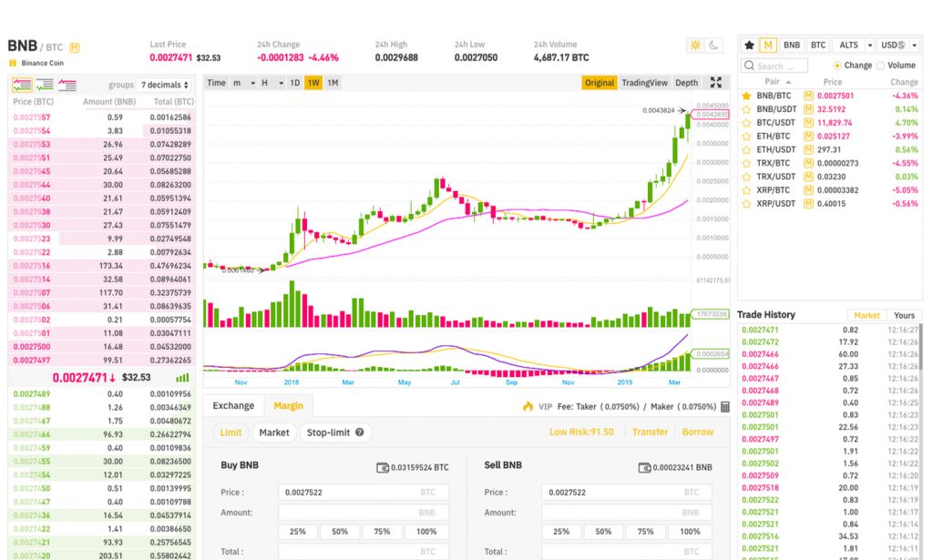The image size is (933, 560).
Task: Unfavorite the BNB/BTC pair star
Action: pos(746,96)
